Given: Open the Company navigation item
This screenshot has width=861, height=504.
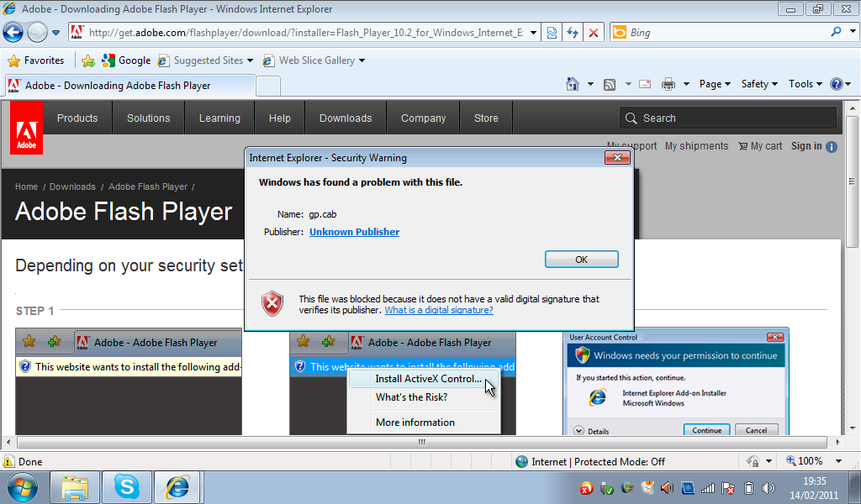Looking at the screenshot, I should coord(424,118).
